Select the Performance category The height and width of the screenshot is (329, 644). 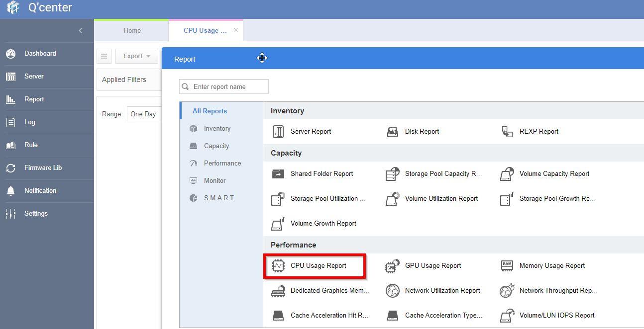pyautogui.click(x=222, y=163)
